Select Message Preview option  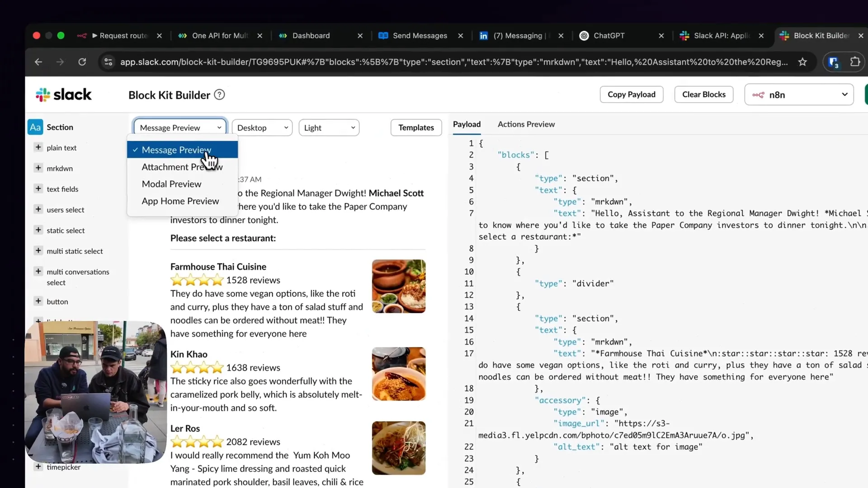182,150
